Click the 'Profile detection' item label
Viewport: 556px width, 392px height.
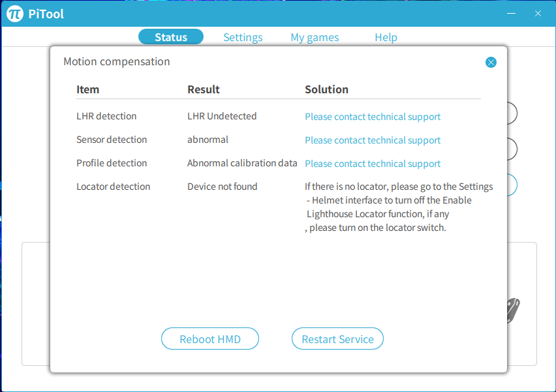tap(112, 163)
